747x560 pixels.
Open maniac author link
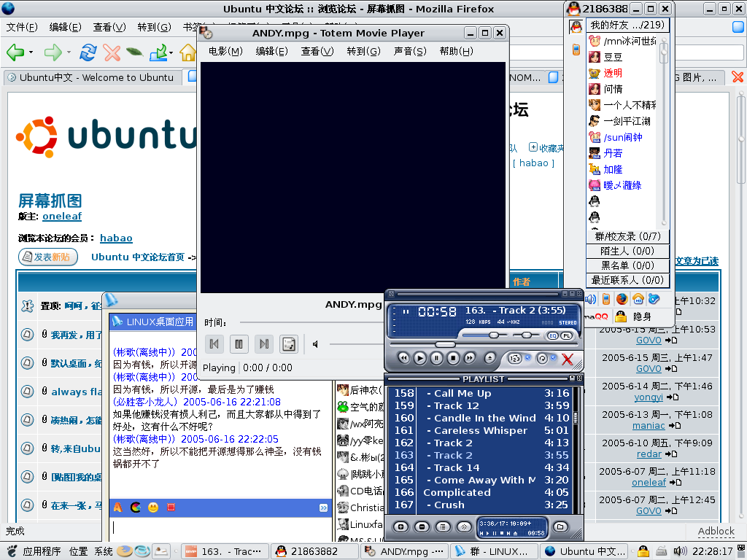click(649, 426)
